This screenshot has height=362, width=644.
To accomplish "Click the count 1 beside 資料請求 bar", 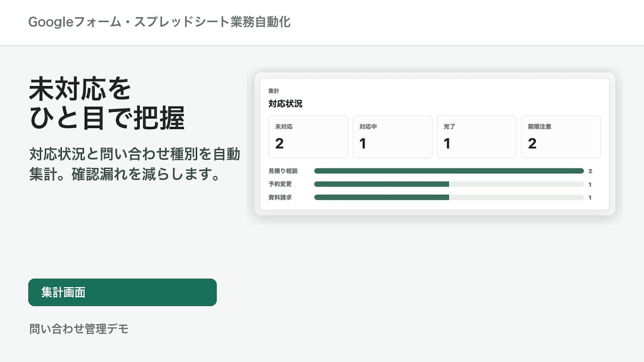I will [590, 197].
